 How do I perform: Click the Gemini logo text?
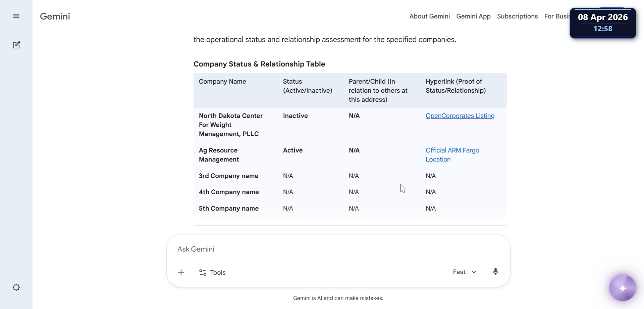click(55, 16)
